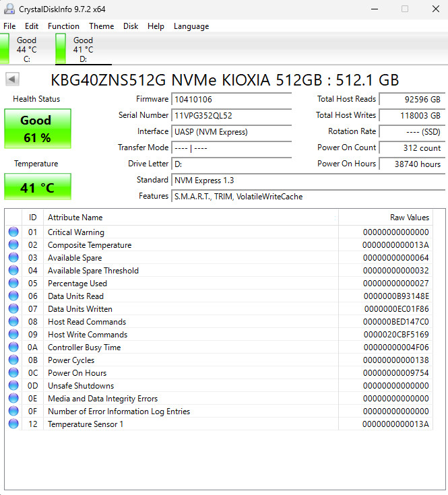Click status circle for Host Write Commands
This screenshot has width=448, height=495.
click(13, 334)
